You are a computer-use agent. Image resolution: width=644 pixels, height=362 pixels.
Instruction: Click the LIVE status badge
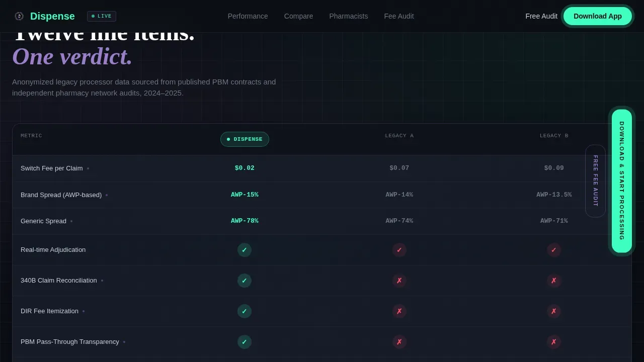pyautogui.click(x=102, y=16)
